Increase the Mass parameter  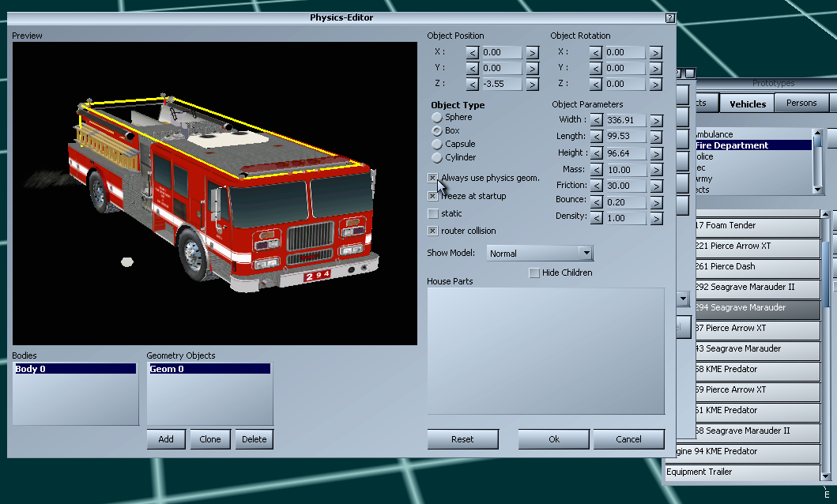point(657,170)
